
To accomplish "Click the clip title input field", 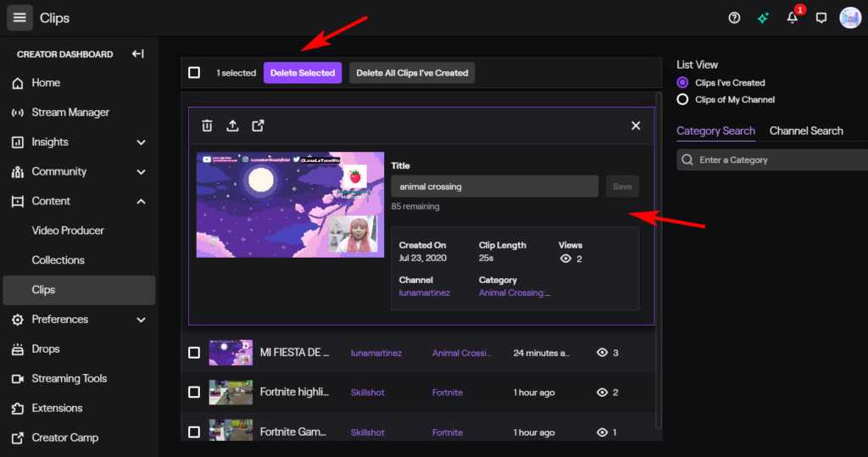I will point(495,187).
